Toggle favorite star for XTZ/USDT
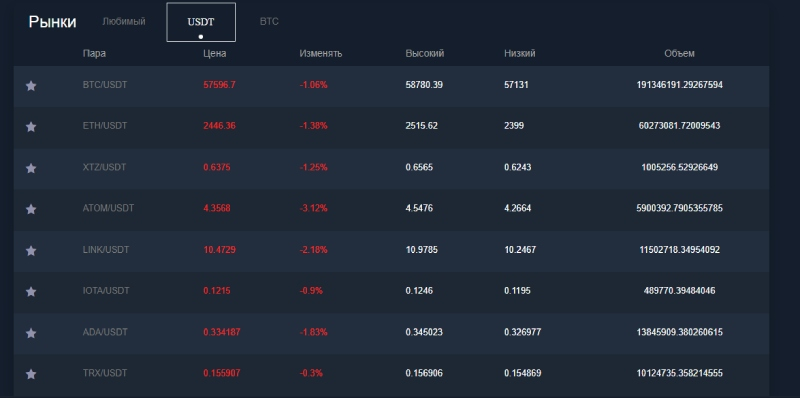Viewport: 800px width, 398px height. [x=31, y=168]
